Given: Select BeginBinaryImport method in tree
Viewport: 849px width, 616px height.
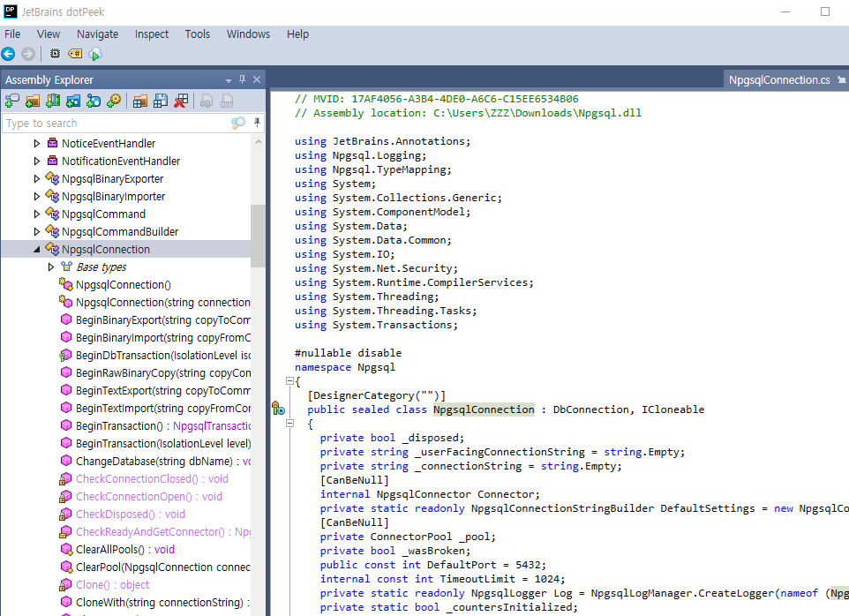Looking at the screenshot, I should coord(162,338).
